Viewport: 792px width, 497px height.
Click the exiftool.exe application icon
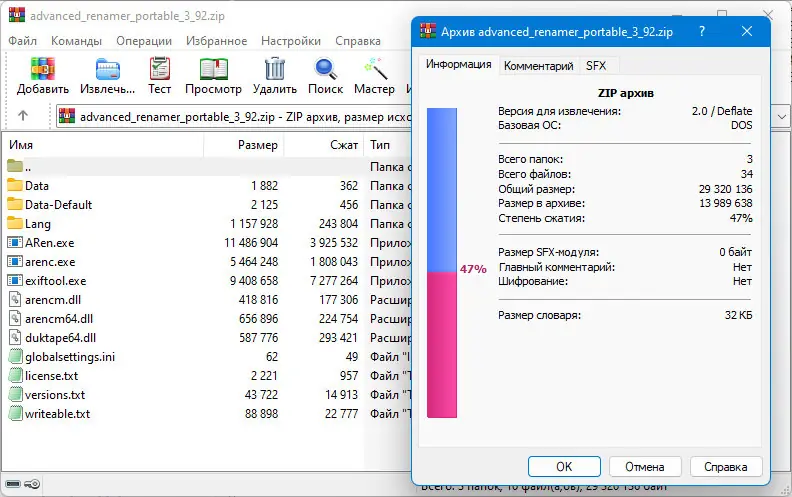point(15,280)
